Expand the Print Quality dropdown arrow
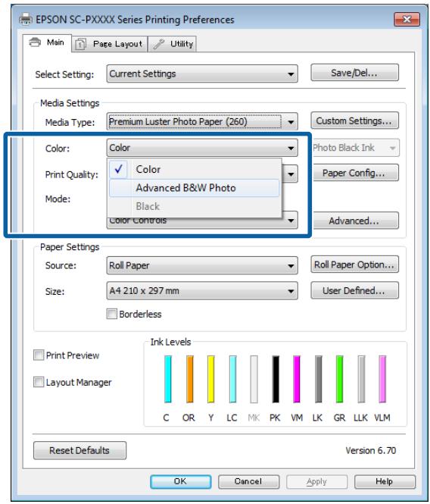 tap(291, 174)
